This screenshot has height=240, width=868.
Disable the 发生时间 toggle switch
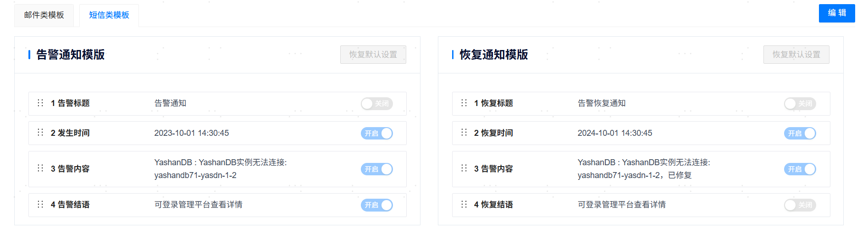(376, 134)
